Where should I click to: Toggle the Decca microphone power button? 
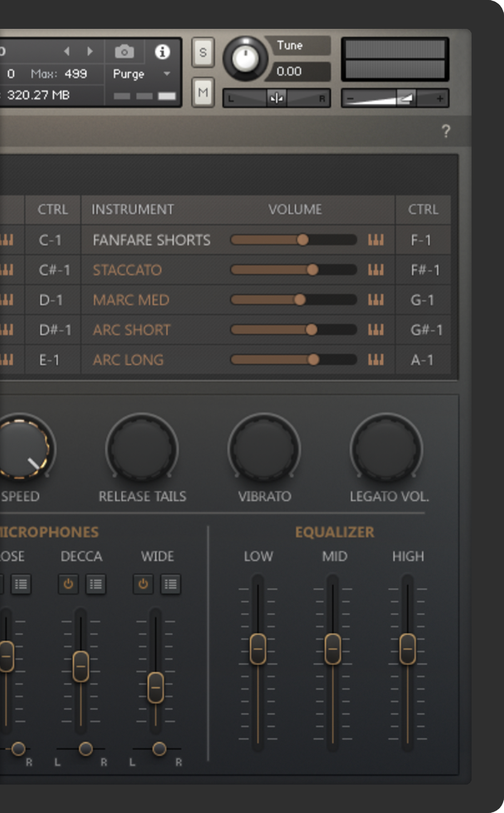[x=68, y=584]
